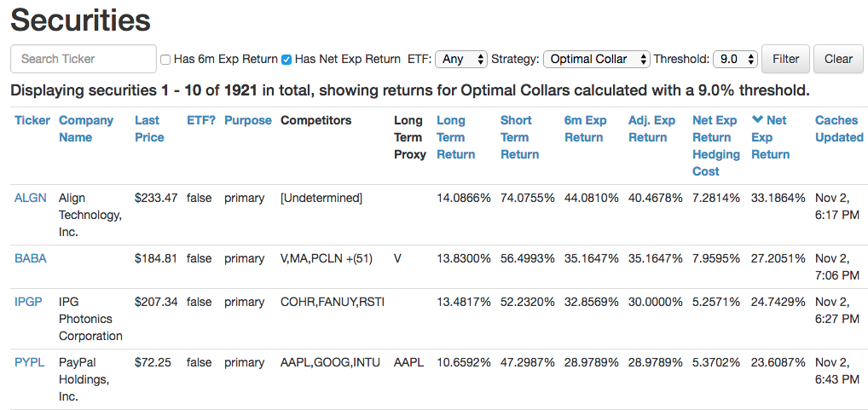Sort by the Caches Updated header
Image resolution: width=868 pixels, height=410 pixels.
839,129
